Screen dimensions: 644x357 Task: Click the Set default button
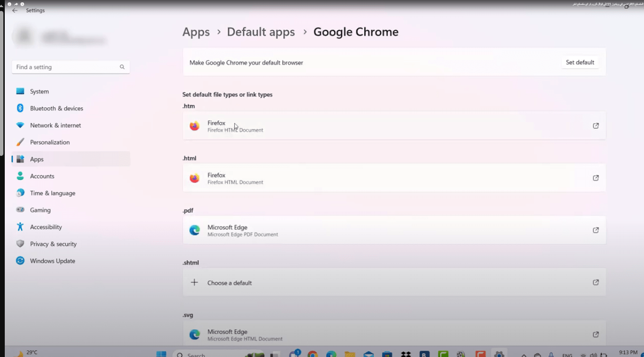tap(580, 62)
